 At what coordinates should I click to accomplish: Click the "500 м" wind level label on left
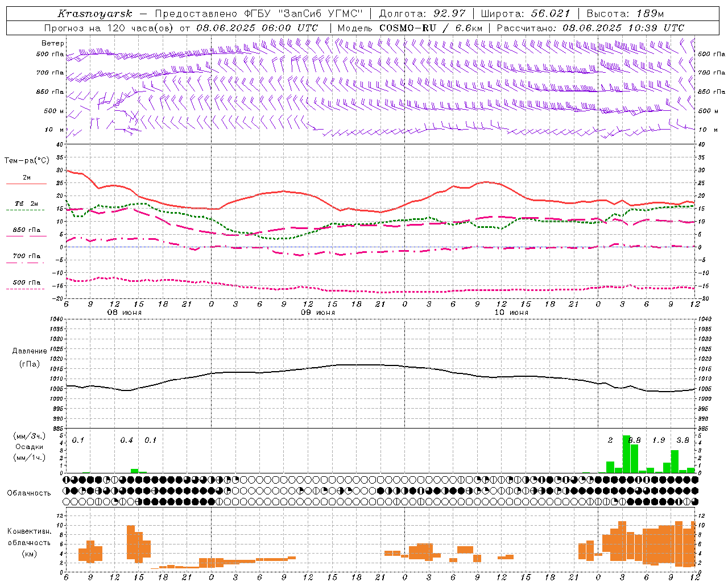click(53, 111)
